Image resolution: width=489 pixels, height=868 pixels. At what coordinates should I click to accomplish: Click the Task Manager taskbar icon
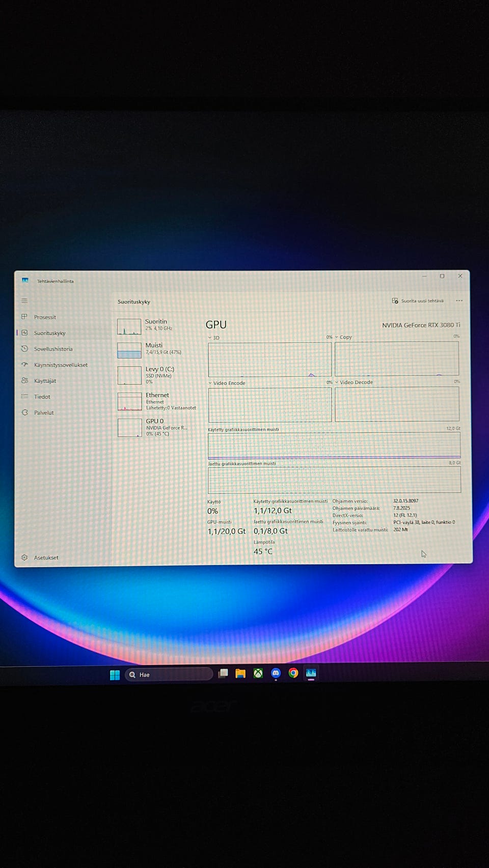(311, 673)
